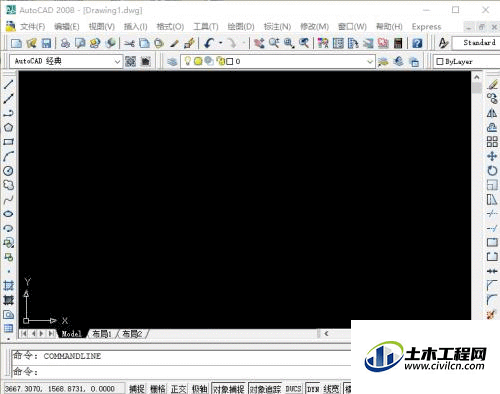Toggle 对象追踪 object snap tracking
Image resolution: width=500 pixels, height=394 pixels.
(x=265, y=389)
